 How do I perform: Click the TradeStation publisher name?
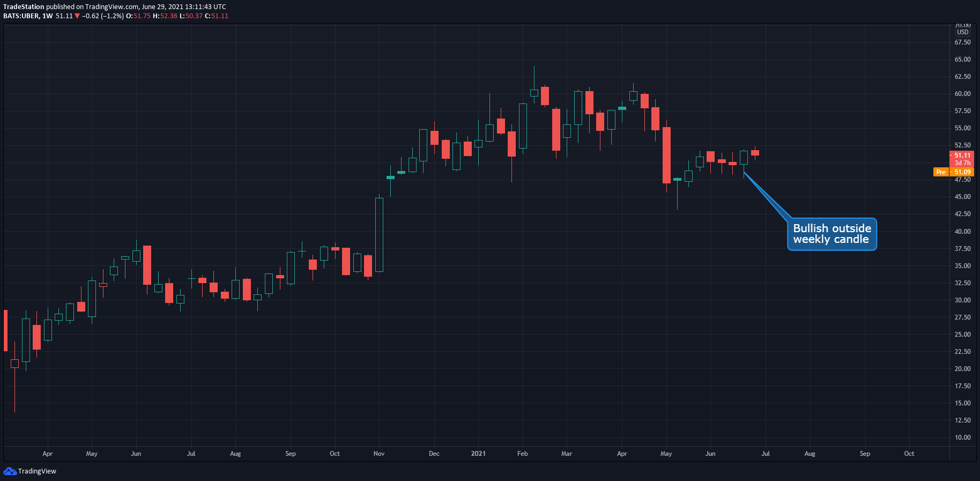(24, 7)
